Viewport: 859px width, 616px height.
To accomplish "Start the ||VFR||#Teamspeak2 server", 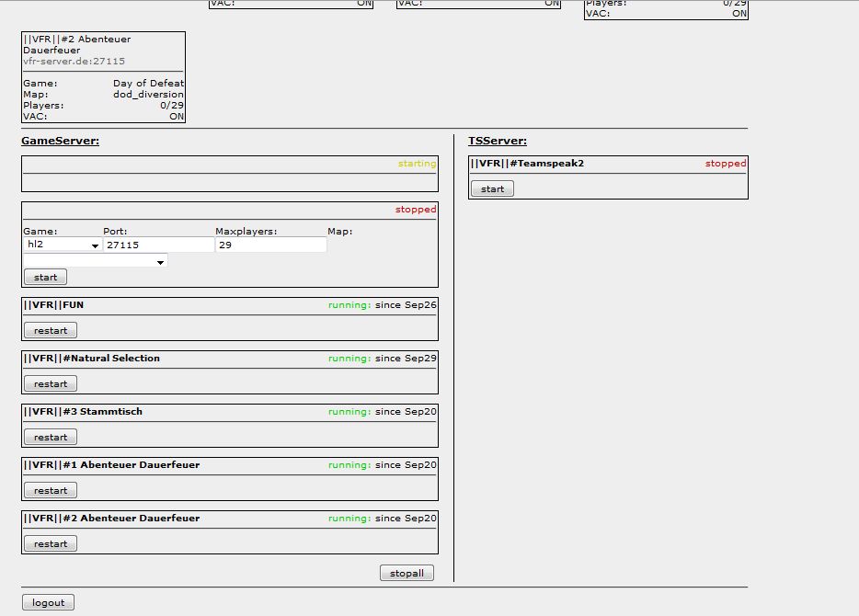I will (492, 188).
